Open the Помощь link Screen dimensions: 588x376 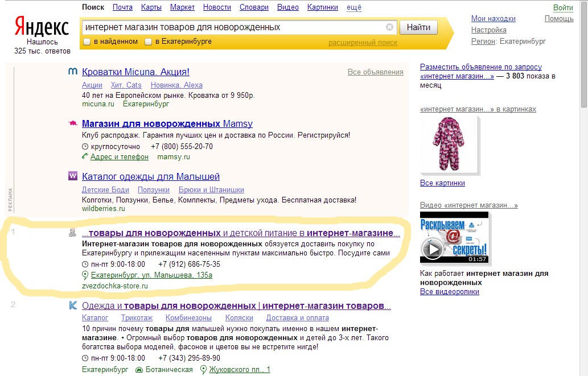tap(559, 18)
